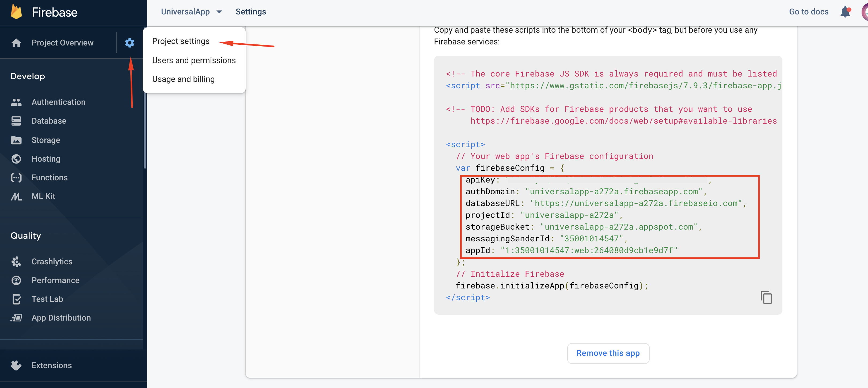Click the Authentication people icon
Viewport: 868px width, 388px height.
click(x=16, y=102)
